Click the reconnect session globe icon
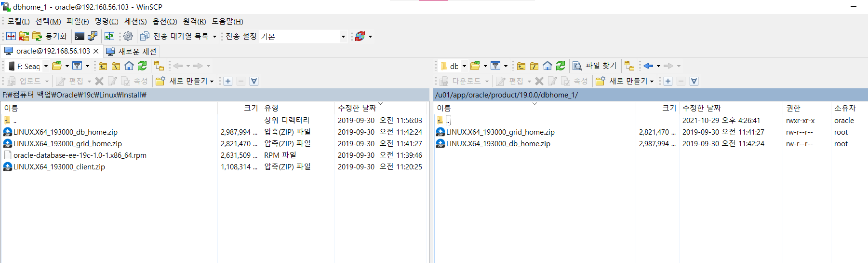 coord(360,36)
